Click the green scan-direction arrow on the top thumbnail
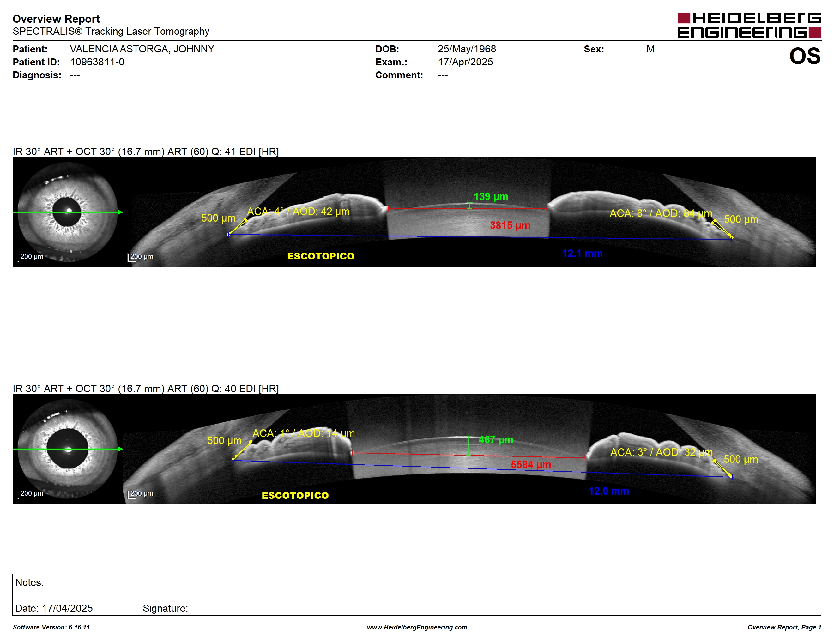Viewport: 834px width, 644px height. tap(68, 212)
